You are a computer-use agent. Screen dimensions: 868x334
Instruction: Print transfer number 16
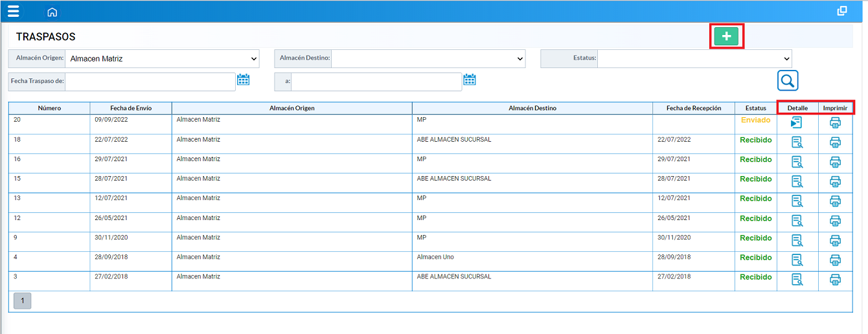(x=836, y=162)
